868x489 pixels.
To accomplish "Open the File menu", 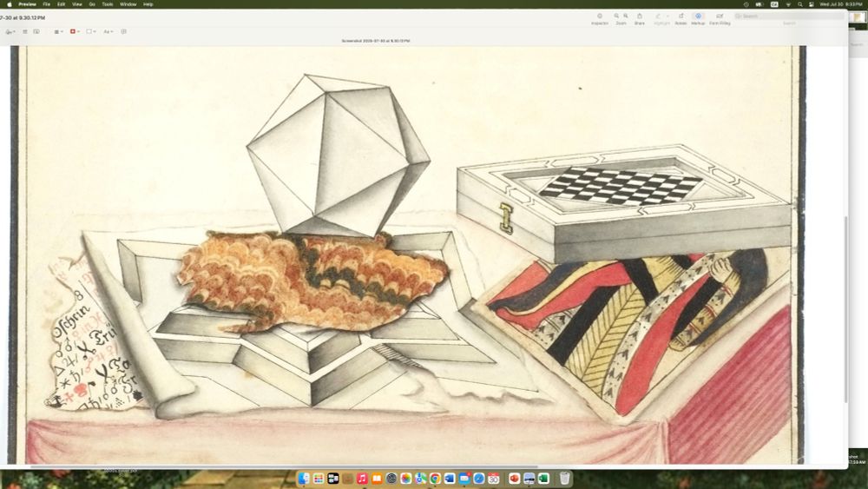I will tap(47, 3).
